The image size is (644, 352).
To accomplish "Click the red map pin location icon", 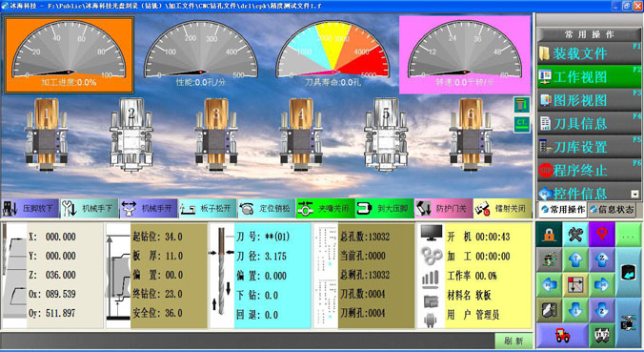I will click(x=602, y=235).
